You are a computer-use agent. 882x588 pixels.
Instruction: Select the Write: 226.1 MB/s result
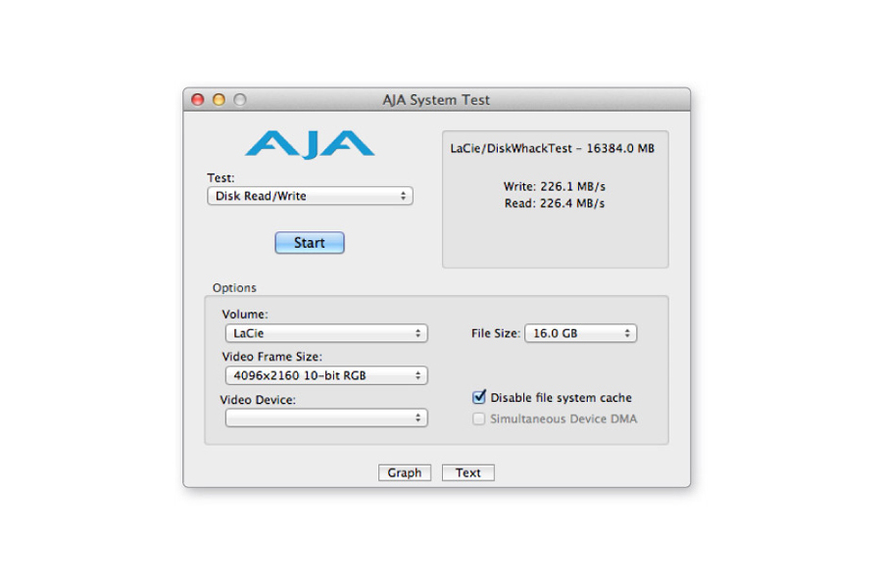554,186
